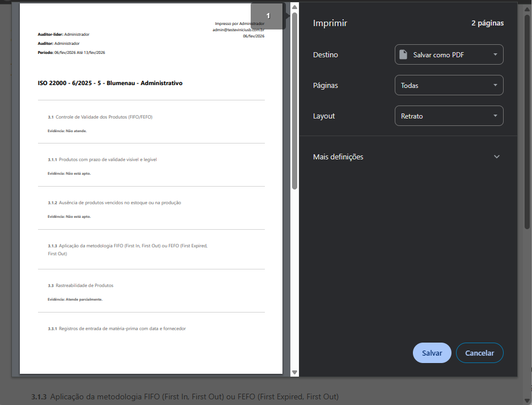Click the preview pane scrollbar thumb
Viewport: 532px width, 405px height.
[294, 101]
